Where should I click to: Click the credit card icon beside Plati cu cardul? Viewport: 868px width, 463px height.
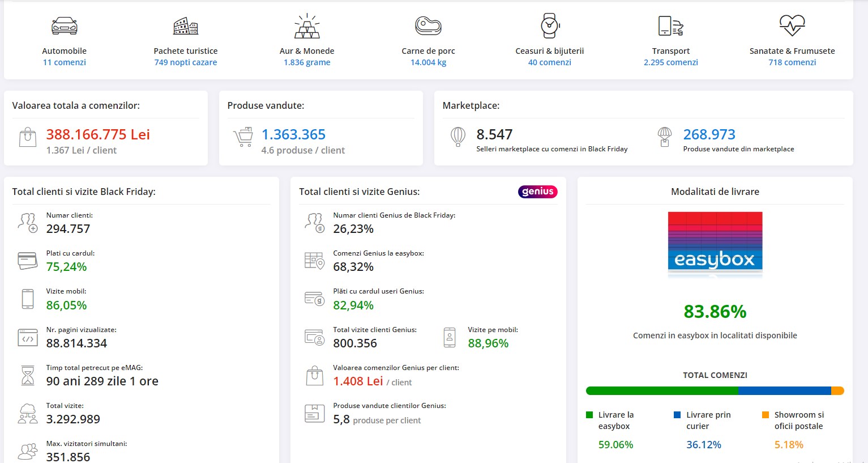pyautogui.click(x=28, y=261)
